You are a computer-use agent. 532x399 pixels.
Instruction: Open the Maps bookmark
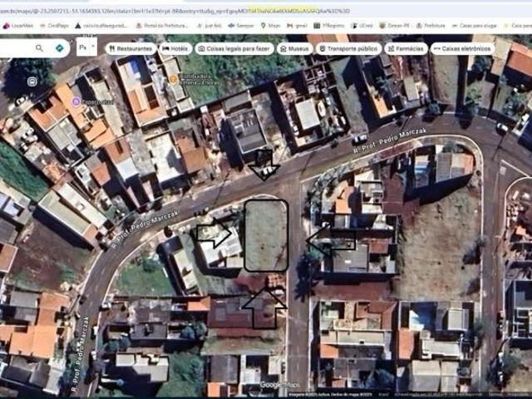click(x=270, y=26)
